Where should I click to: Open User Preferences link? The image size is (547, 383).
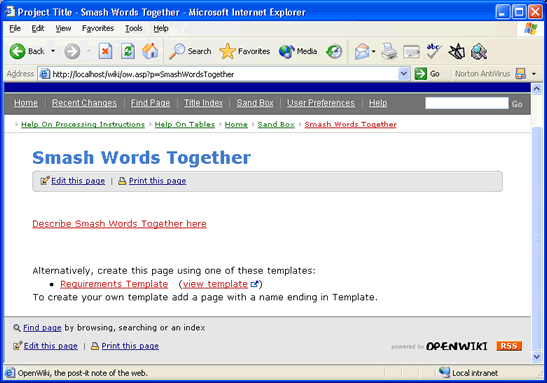pos(321,103)
